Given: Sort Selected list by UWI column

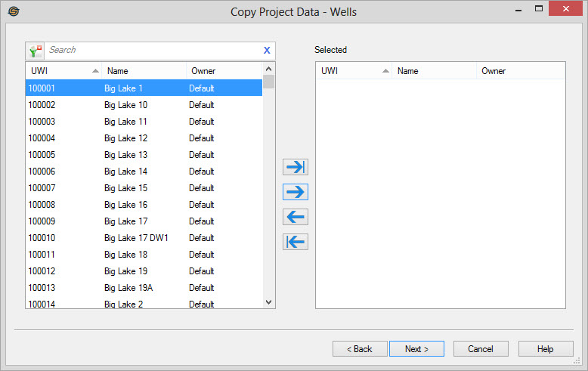Looking at the screenshot, I should point(354,71).
